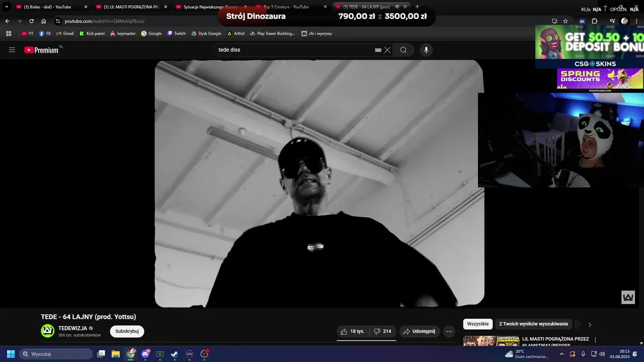Start voice search with microphone icon
644x362 pixels.
click(x=426, y=50)
